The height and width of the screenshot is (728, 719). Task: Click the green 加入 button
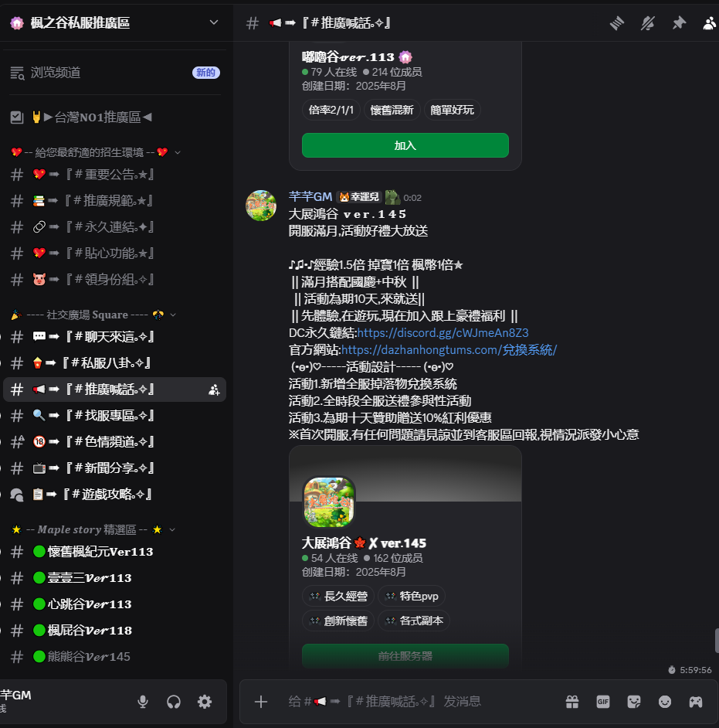[405, 145]
